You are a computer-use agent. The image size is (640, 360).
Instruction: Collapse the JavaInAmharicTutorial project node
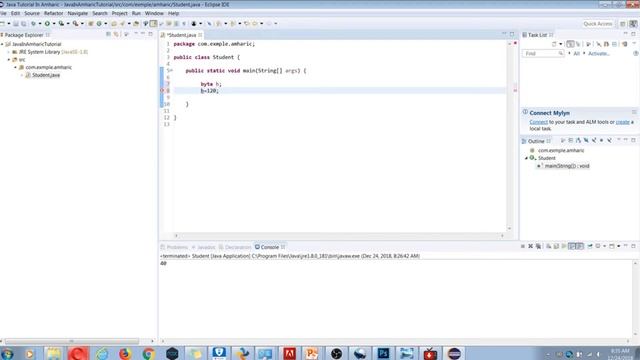point(2,44)
